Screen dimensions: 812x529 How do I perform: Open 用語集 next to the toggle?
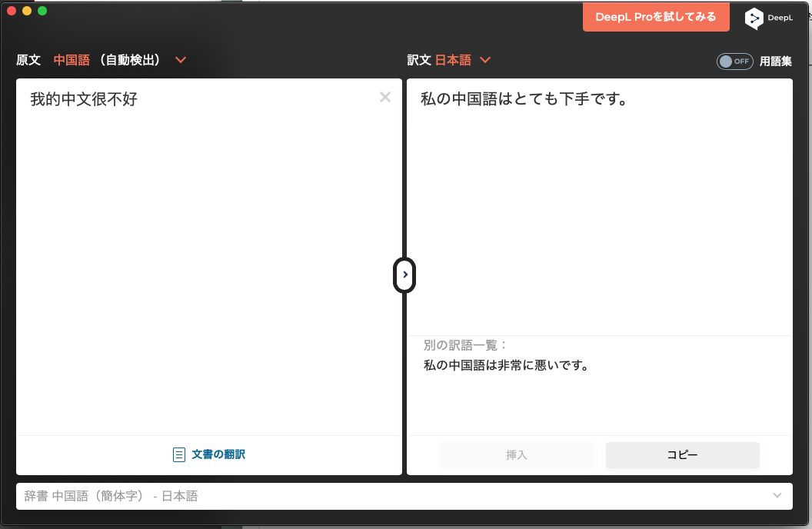pyautogui.click(x=776, y=61)
